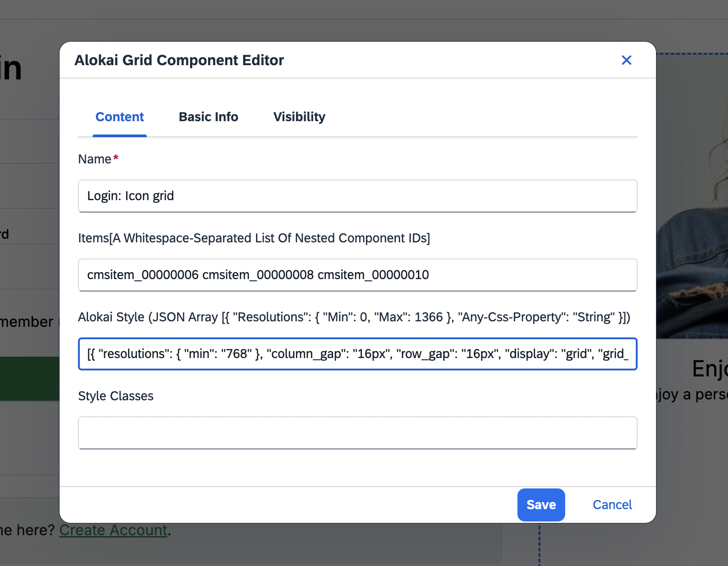Follow the Create Account link behind dialog
Screen dimensions: 728x566
113,530
